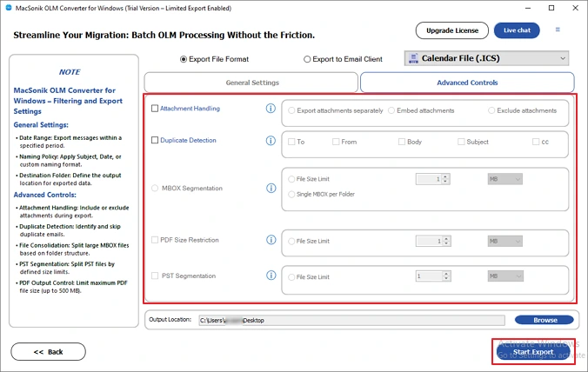This screenshot has height=372, width=588.
Task: Click the Output Location: label
Action: click(170, 320)
